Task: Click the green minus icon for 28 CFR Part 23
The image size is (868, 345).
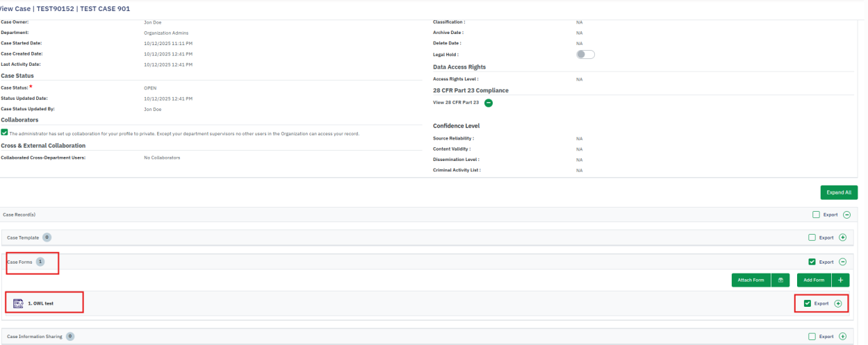Action: (489, 103)
